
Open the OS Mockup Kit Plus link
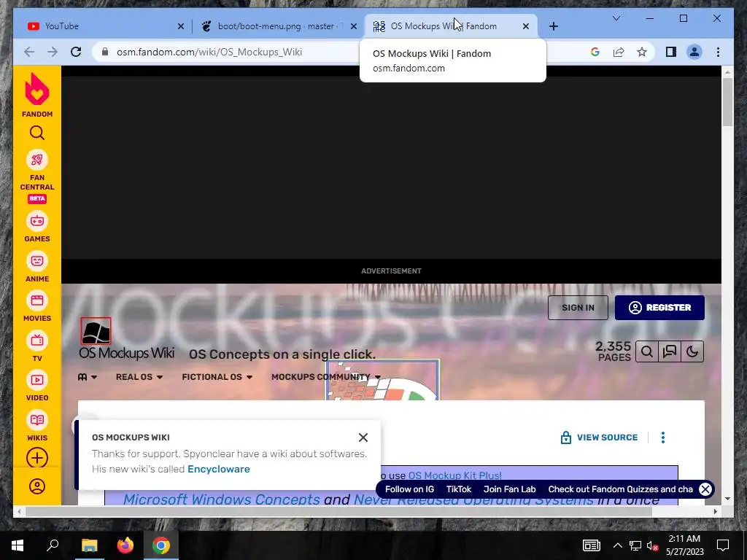(x=454, y=475)
